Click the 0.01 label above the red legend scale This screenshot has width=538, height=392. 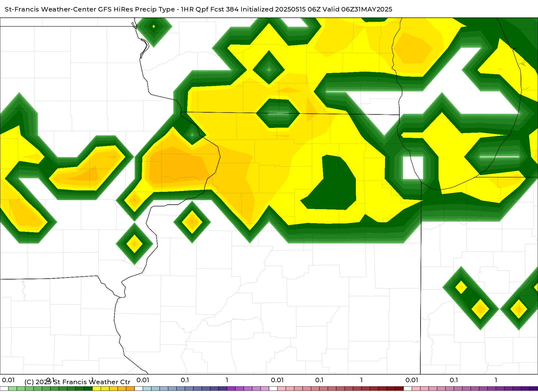pos(277,380)
